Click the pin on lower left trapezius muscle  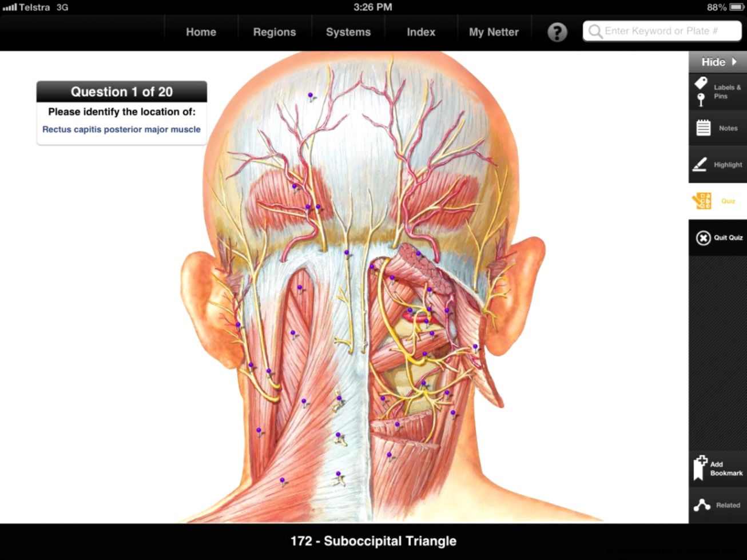tap(282, 482)
